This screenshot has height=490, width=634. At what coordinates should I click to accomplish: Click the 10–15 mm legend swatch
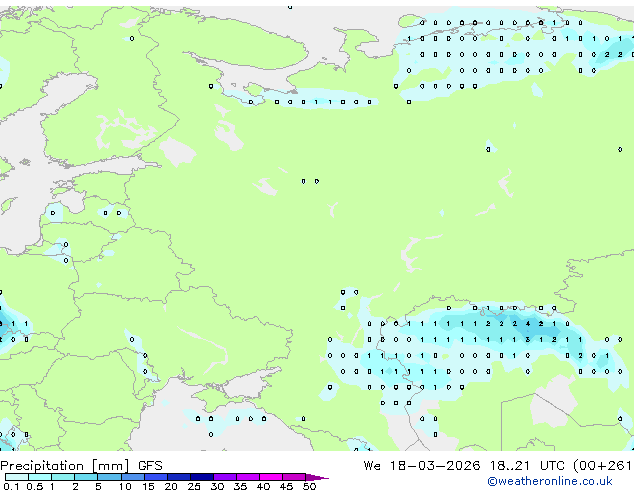(133, 477)
